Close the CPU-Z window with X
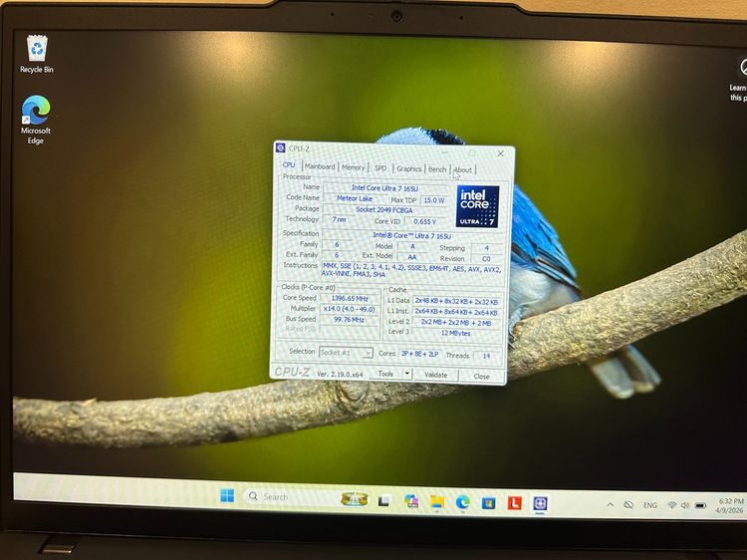 (x=500, y=153)
